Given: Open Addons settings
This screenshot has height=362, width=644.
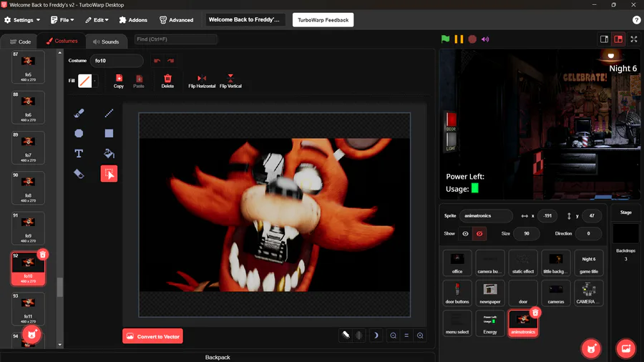Looking at the screenshot, I should [x=133, y=20].
